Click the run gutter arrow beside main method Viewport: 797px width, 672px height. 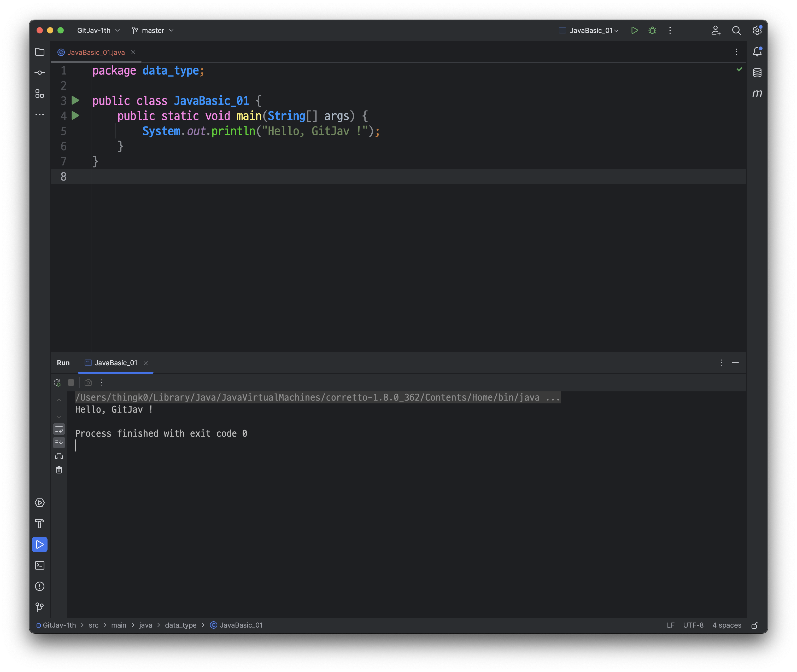pyautogui.click(x=75, y=116)
